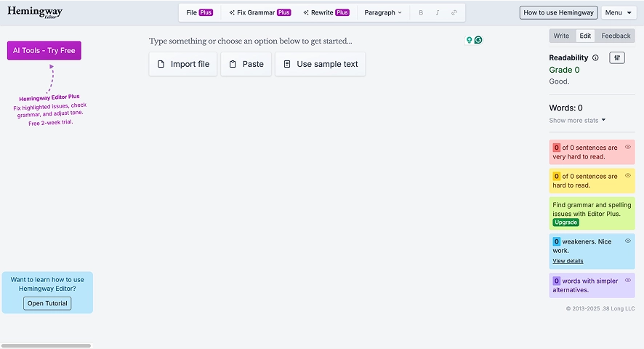Image resolution: width=644 pixels, height=349 pixels.
Task: Click the Grammarly G icon
Action: coord(478,40)
